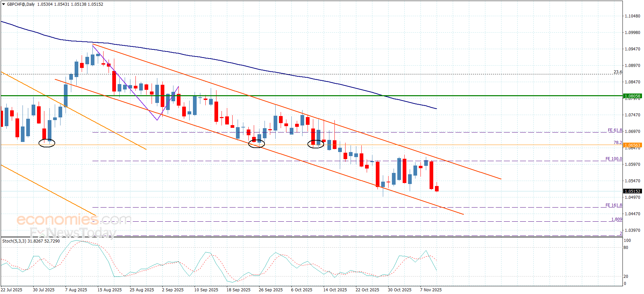Click the 1.10480 price axis label
The height and width of the screenshot is (294, 644).
pyautogui.click(x=632, y=16)
